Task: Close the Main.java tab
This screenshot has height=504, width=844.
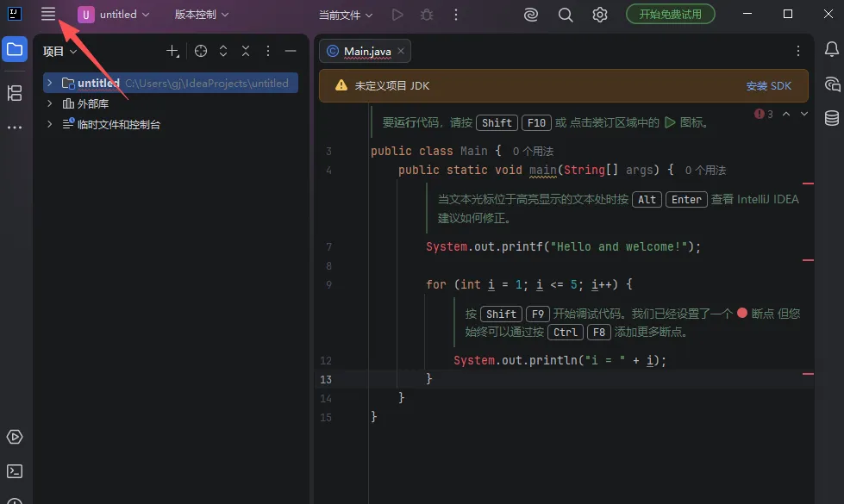Action: [x=401, y=51]
